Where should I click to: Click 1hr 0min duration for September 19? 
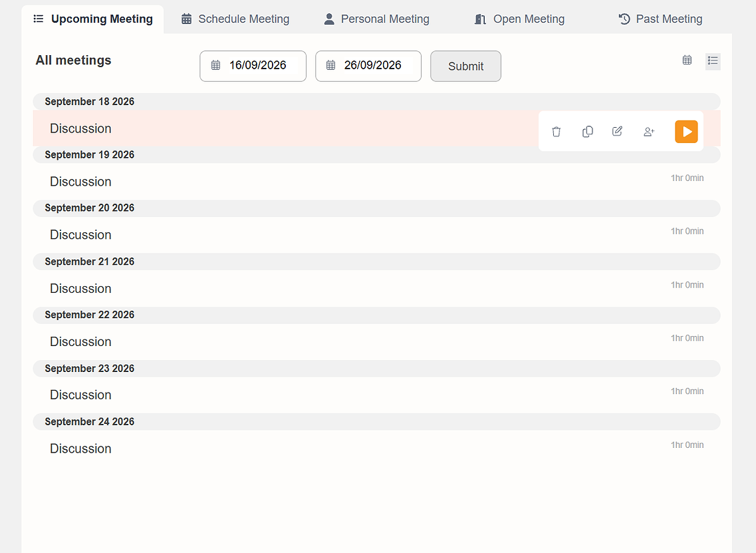(x=687, y=178)
